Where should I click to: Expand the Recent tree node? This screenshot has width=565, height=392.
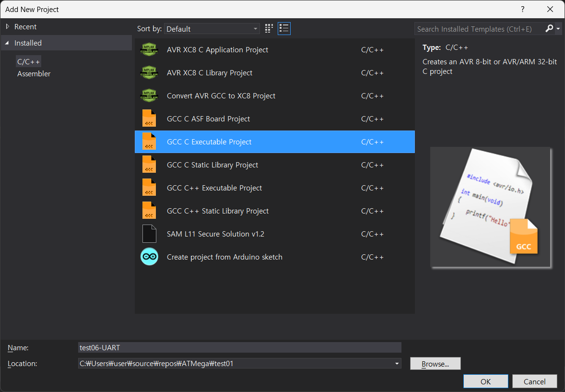[x=7, y=27]
